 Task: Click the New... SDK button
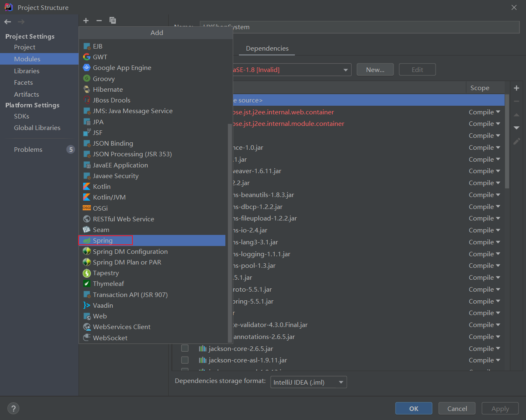click(375, 70)
